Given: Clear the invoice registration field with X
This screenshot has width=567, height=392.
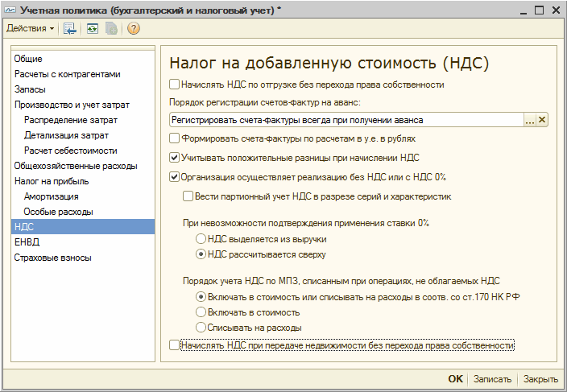Looking at the screenshot, I should tap(542, 120).
